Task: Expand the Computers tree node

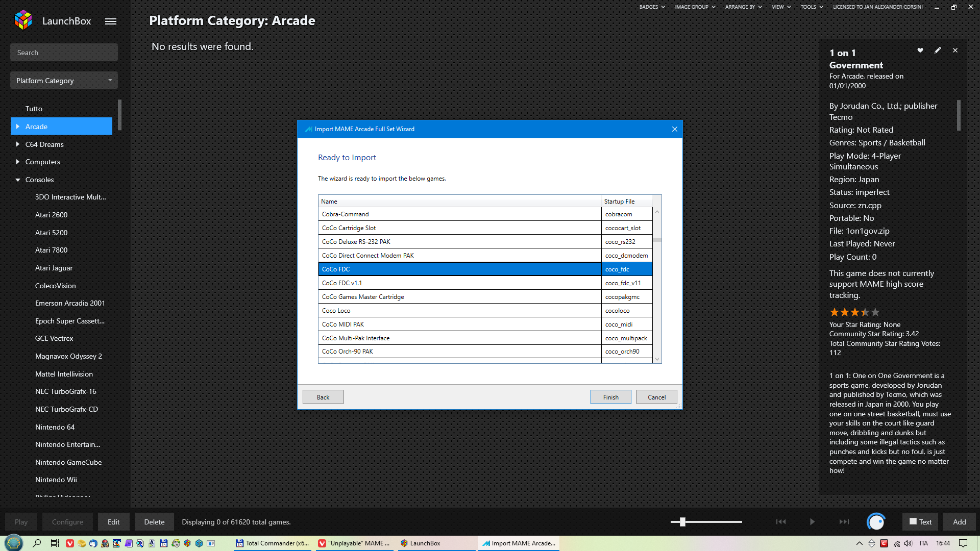Action: (x=18, y=162)
